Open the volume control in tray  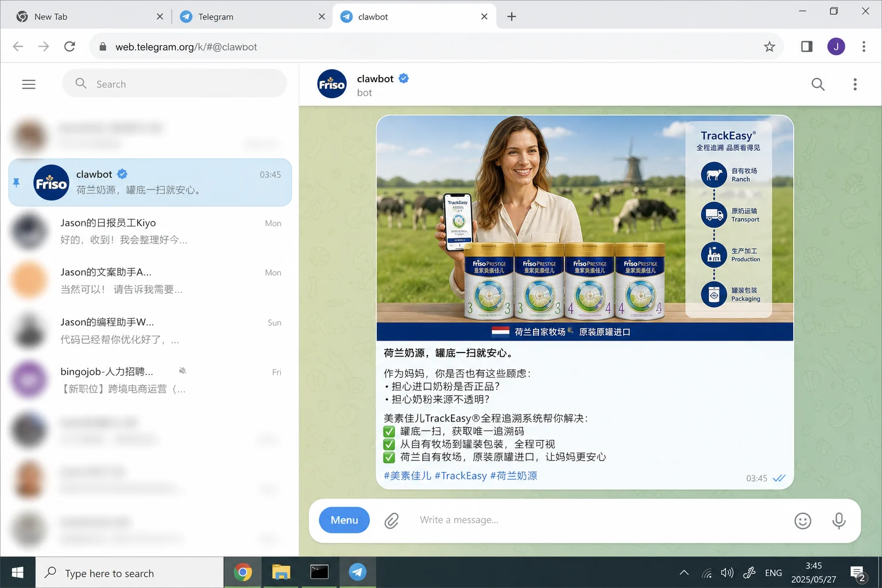727,572
